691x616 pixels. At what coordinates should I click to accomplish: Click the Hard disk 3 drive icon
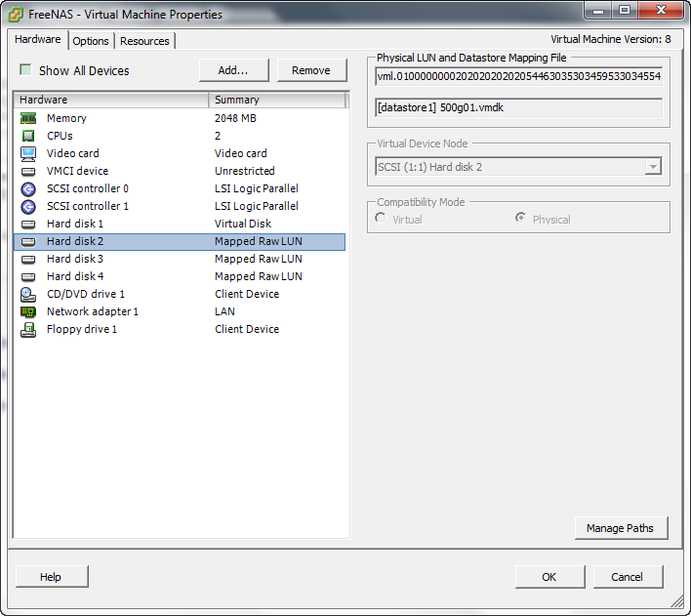(x=28, y=260)
